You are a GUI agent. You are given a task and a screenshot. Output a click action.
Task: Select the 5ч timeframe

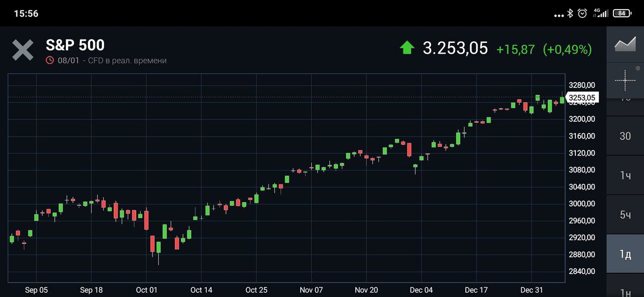pyautogui.click(x=625, y=214)
